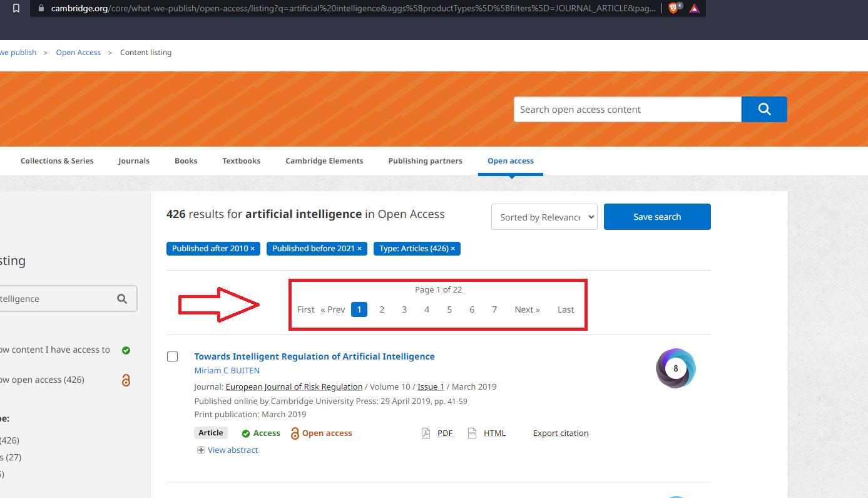Click the magnifier icon in the sidebar search box

point(122,299)
